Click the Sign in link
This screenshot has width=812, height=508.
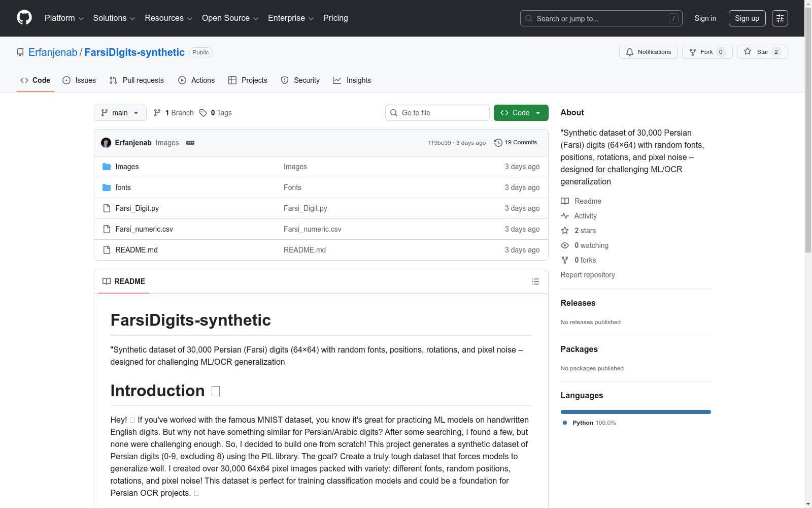[705, 18]
